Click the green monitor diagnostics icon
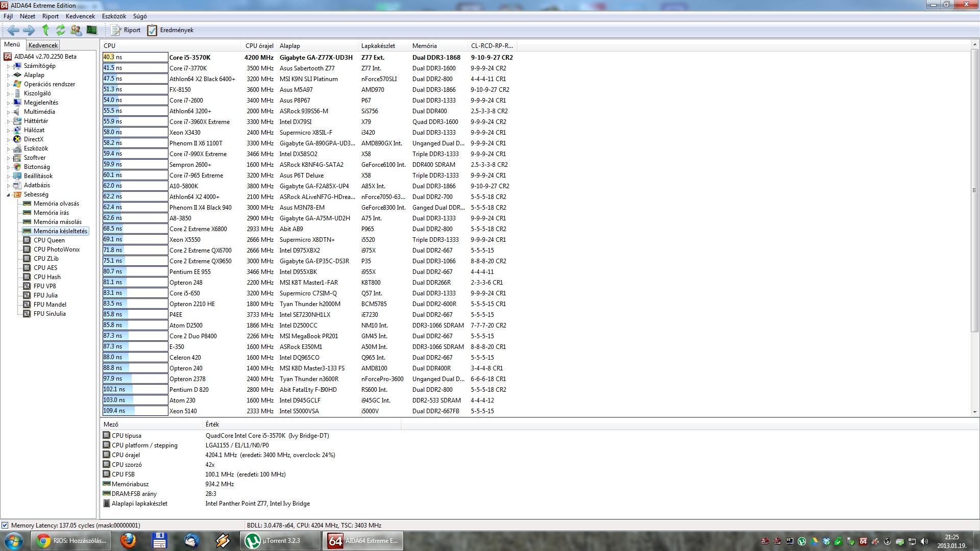Image resolution: width=980 pixels, height=551 pixels. pyautogui.click(x=92, y=30)
